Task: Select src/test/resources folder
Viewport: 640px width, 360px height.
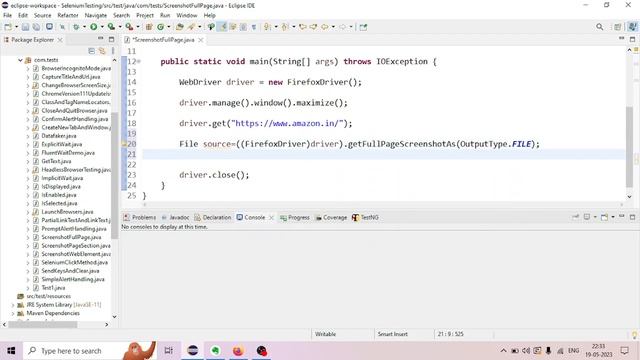Action: 49,296
